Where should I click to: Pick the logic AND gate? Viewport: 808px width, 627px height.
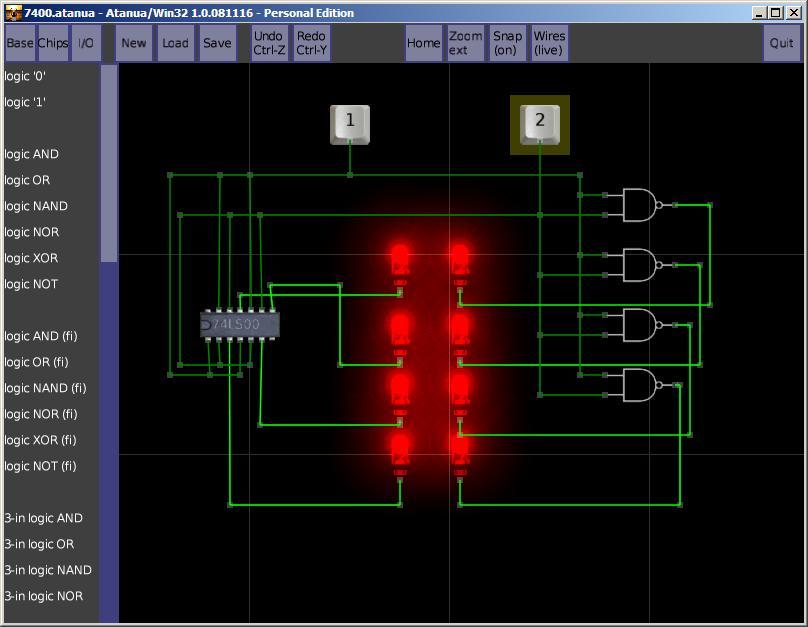pos(31,154)
